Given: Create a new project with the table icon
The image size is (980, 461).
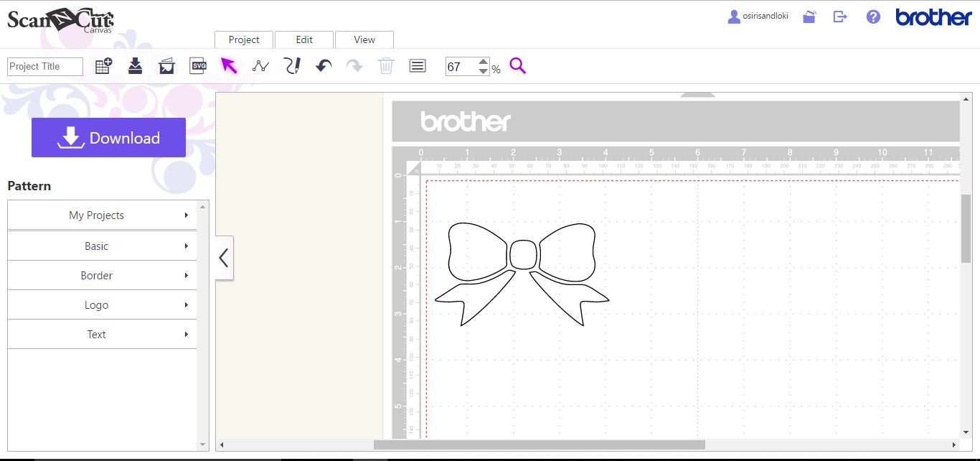Looking at the screenshot, I should (x=103, y=65).
